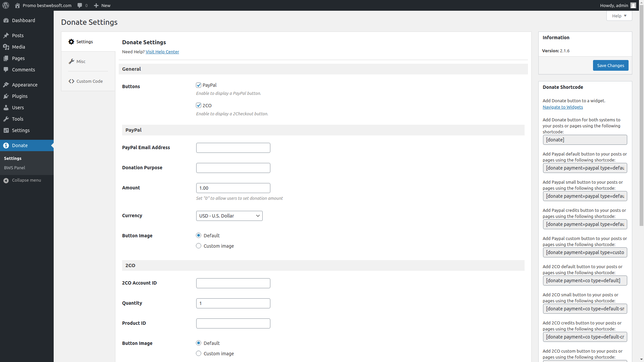Image resolution: width=644 pixels, height=362 pixels.
Task: Click the Users person icon
Action: [6, 108]
